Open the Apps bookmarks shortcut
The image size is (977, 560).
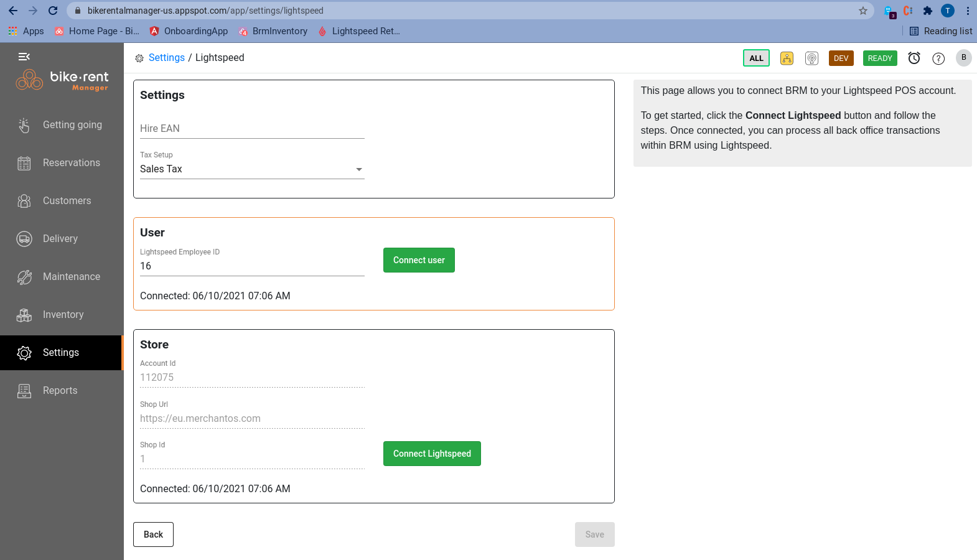coord(26,31)
